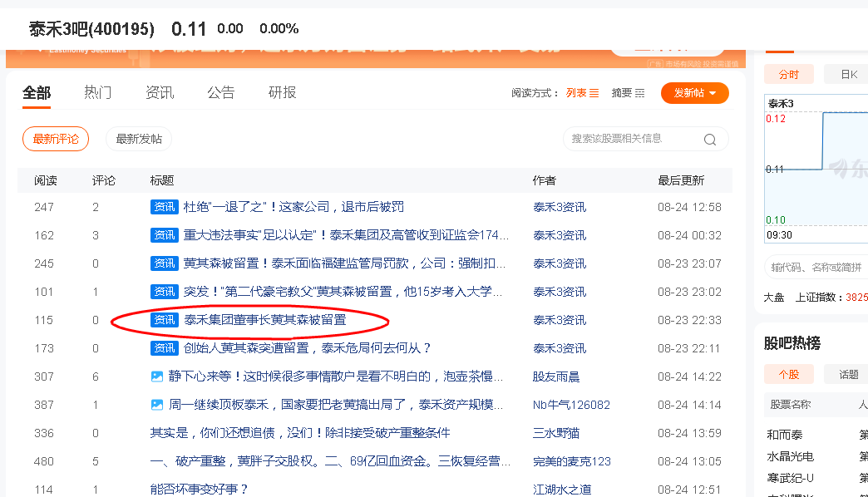Screen dimensions: 868x497
Task: Open 和而泰 in the hot stock list
Action: (x=784, y=435)
